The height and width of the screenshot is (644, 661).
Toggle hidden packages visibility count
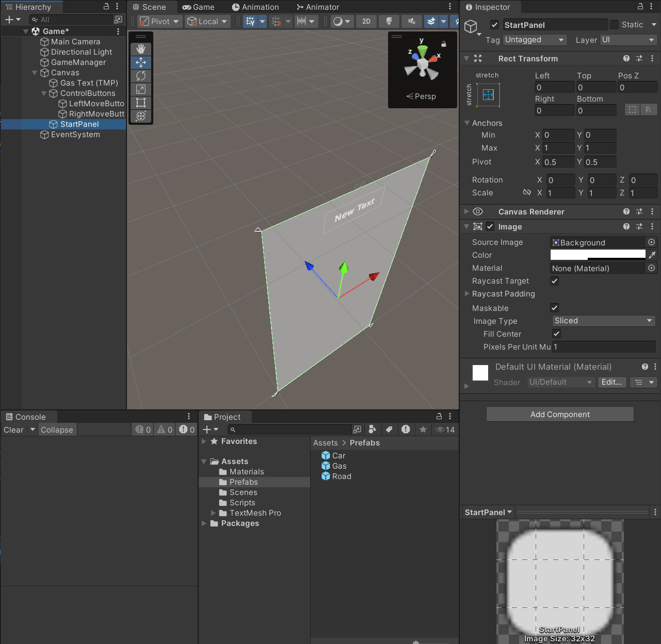tap(445, 430)
